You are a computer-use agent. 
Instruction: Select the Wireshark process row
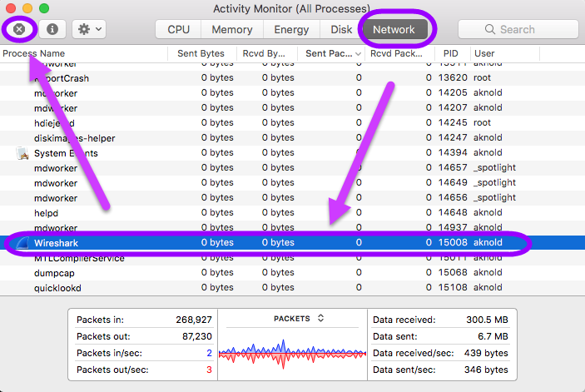point(293,243)
